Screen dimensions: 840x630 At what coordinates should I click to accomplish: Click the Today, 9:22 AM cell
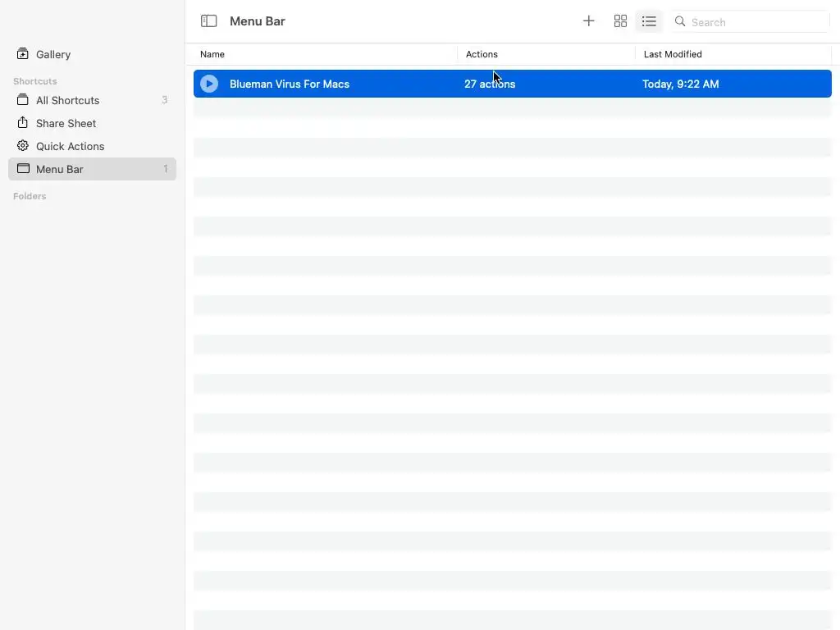(x=680, y=84)
